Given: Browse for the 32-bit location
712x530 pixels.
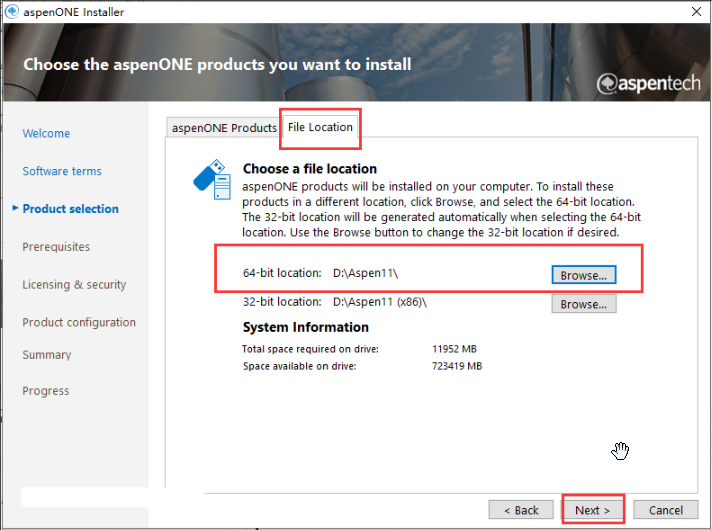Looking at the screenshot, I should pyautogui.click(x=583, y=304).
